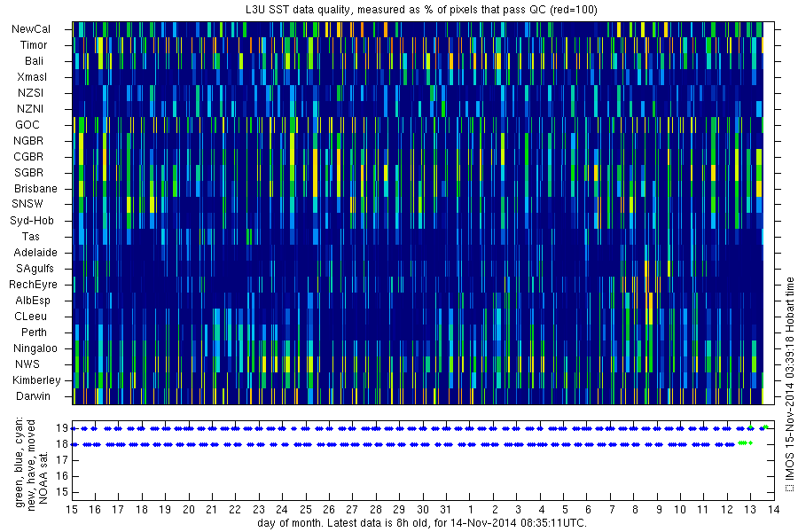Select day 22 on the date axis
Viewport: 798px width, 532px height.
(x=235, y=510)
